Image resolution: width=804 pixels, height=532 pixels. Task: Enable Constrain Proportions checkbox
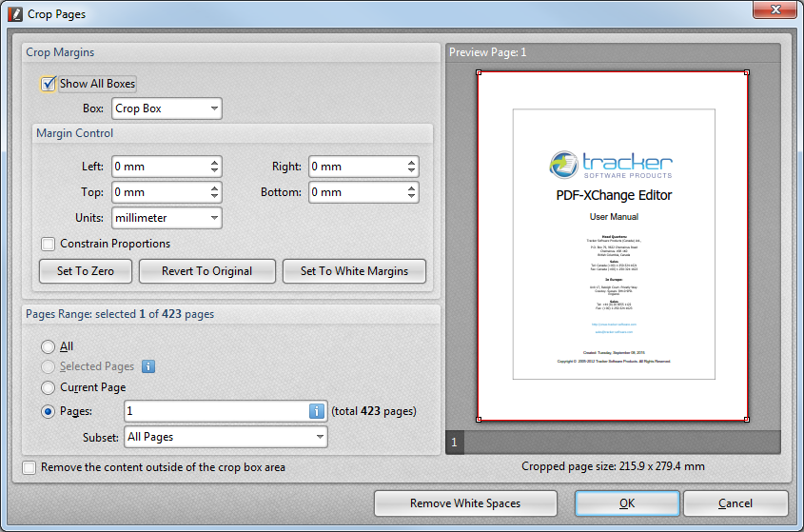(49, 244)
